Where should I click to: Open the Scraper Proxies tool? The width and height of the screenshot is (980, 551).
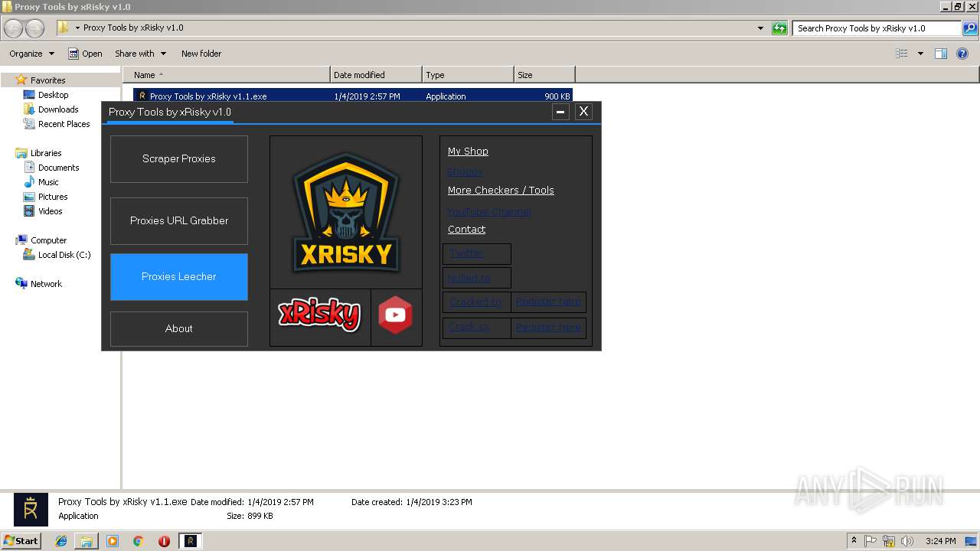pos(179,159)
